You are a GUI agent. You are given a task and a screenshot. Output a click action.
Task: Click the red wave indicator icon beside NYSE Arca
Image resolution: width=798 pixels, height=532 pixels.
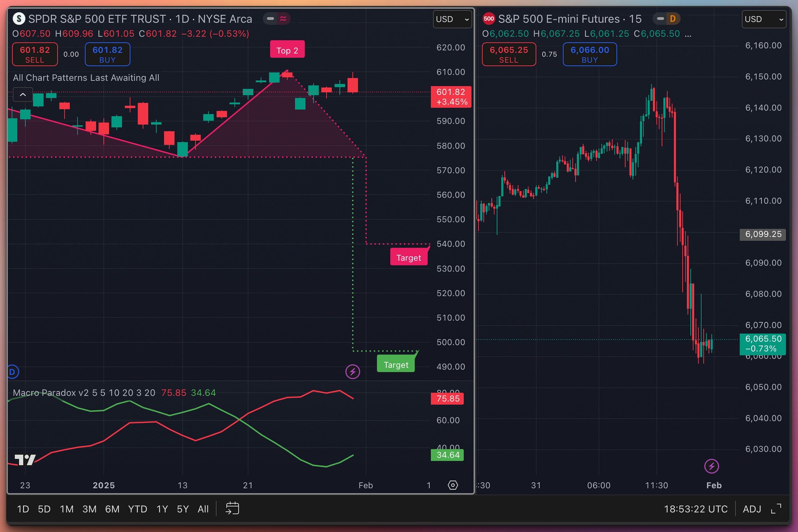[x=283, y=19]
